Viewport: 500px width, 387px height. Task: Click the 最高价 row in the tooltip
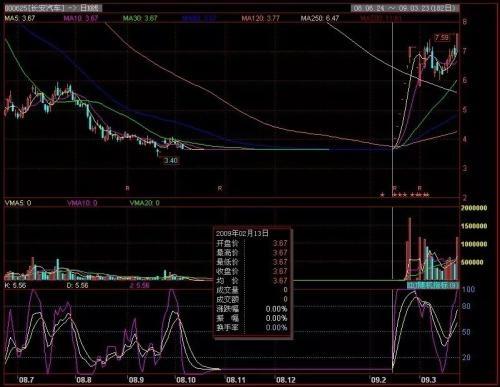(x=252, y=253)
